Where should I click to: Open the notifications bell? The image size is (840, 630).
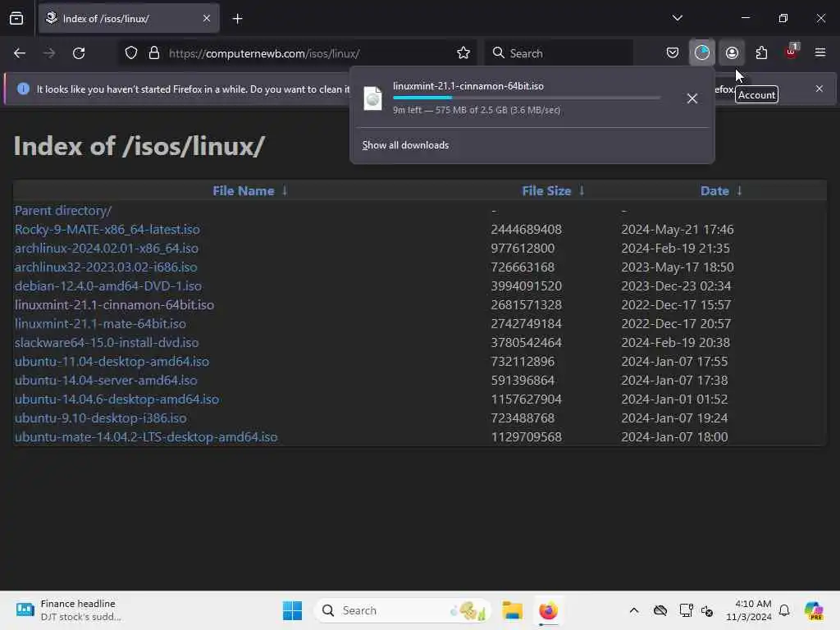(784, 610)
